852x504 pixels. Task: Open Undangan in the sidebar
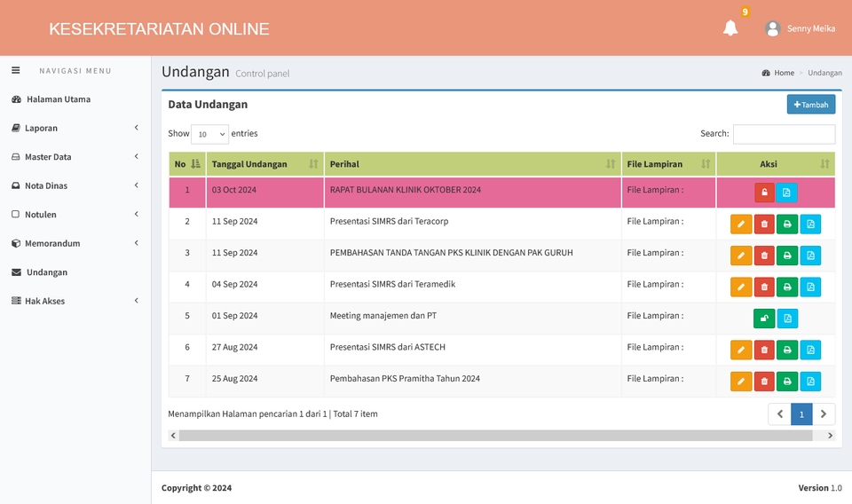tap(75, 272)
